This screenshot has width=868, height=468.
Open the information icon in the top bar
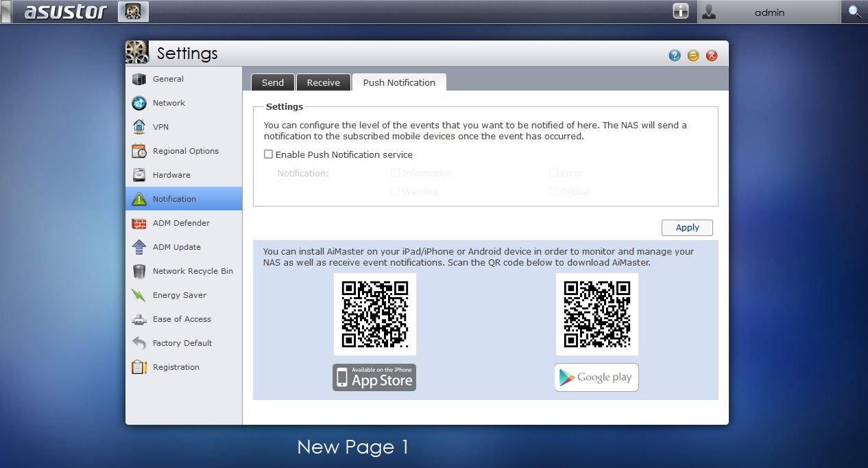[680, 11]
